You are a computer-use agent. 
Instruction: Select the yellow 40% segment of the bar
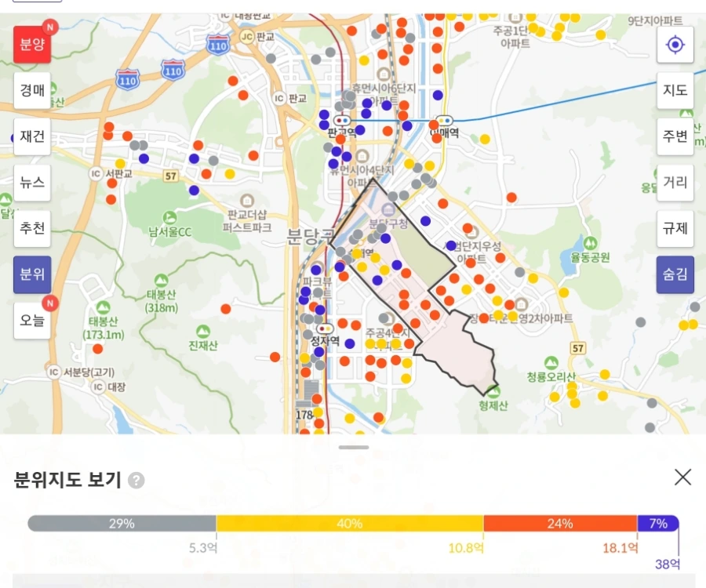click(350, 523)
